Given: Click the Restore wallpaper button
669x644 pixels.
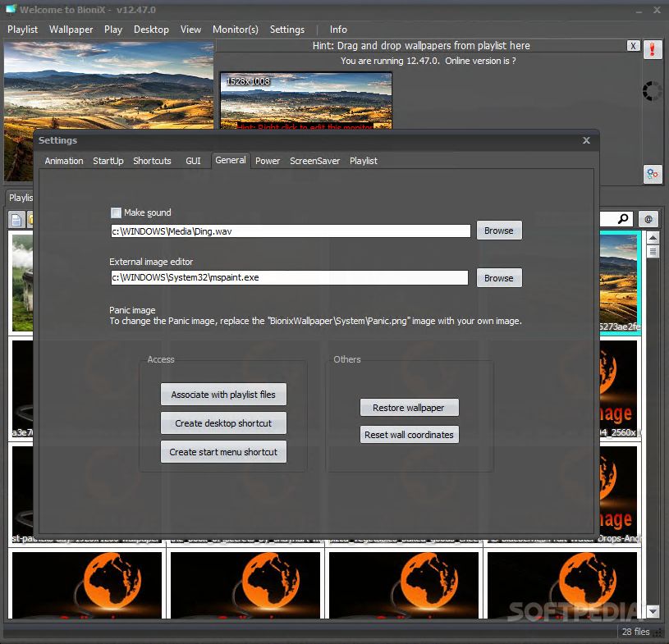Looking at the screenshot, I should coord(409,408).
